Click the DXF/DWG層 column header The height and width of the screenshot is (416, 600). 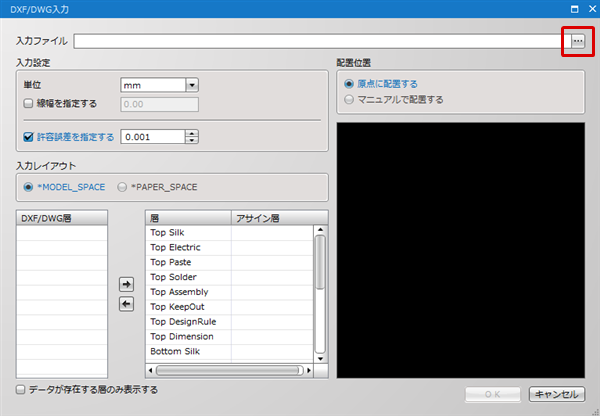(62, 218)
